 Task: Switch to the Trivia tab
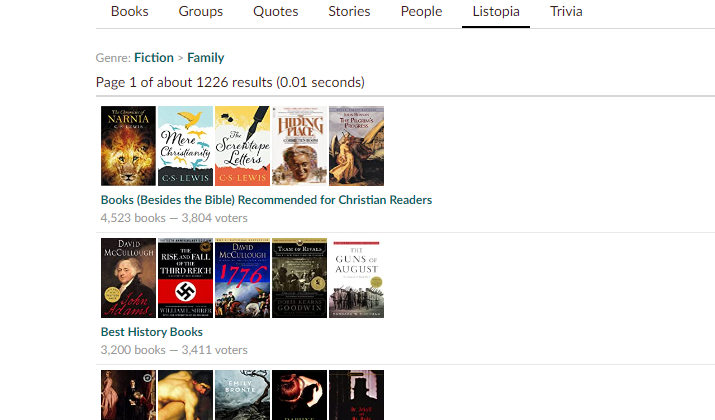coord(566,11)
